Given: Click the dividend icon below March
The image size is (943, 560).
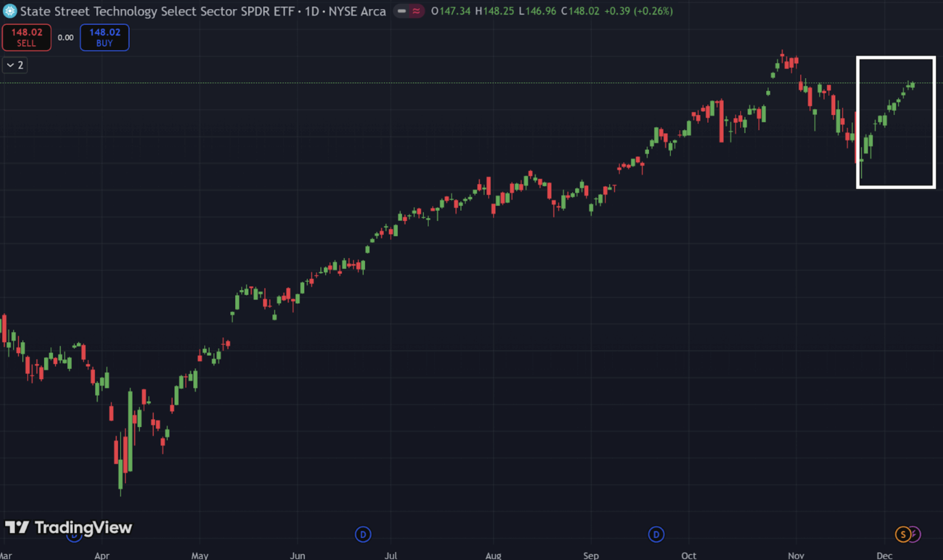Looking at the screenshot, I should pos(74,535).
